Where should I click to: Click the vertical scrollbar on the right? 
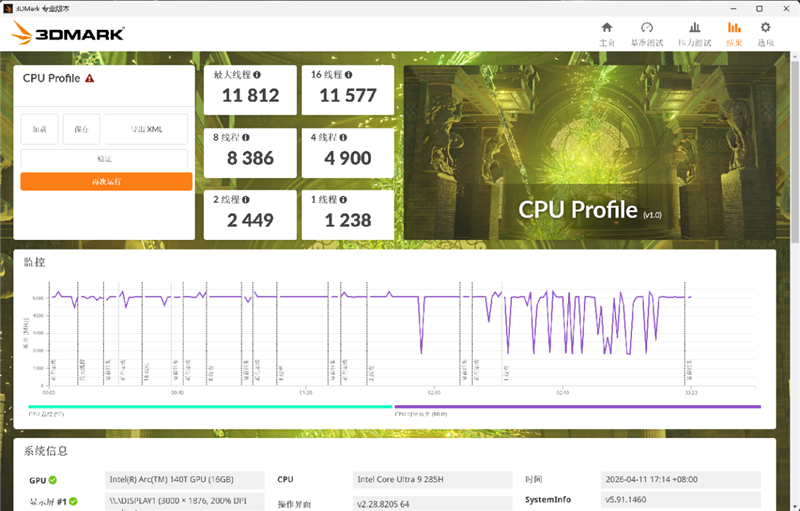(x=795, y=153)
